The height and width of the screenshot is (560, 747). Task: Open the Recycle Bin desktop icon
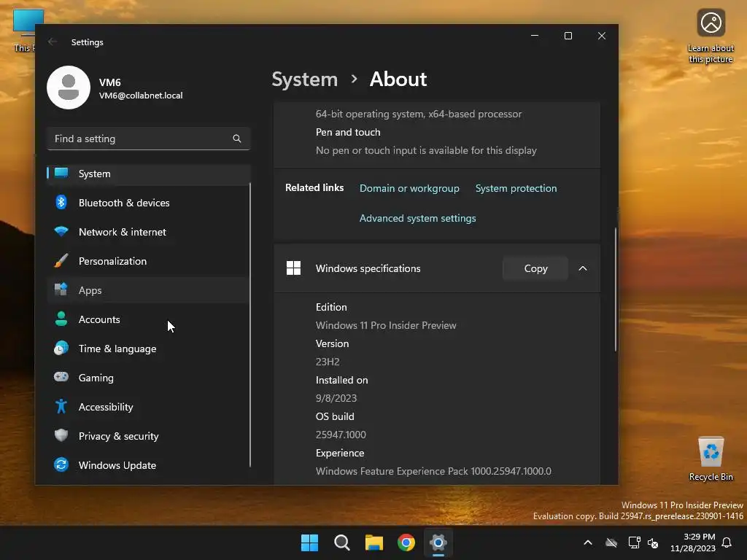[x=711, y=458]
